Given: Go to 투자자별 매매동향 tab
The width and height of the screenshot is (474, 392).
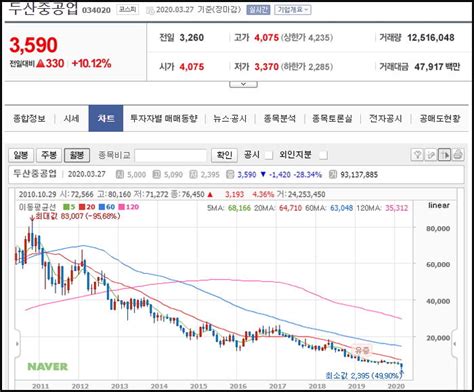Looking at the screenshot, I should coord(164,118).
